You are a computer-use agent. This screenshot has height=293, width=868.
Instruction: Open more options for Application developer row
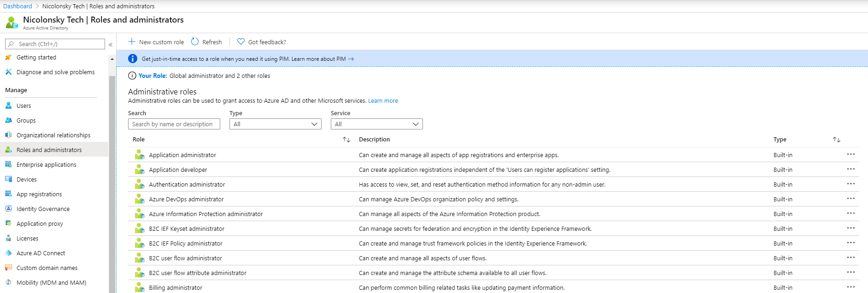point(851,169)
